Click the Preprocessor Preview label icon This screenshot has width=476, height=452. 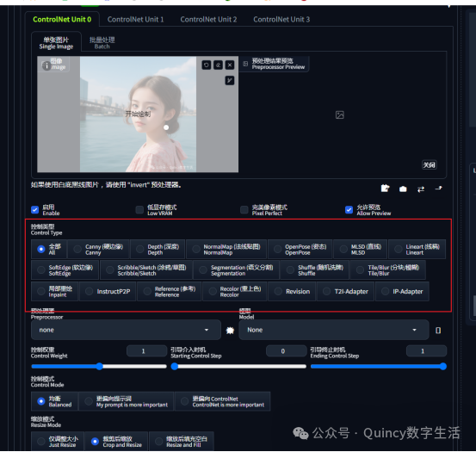pyautogui.click(x=245, y=64)
